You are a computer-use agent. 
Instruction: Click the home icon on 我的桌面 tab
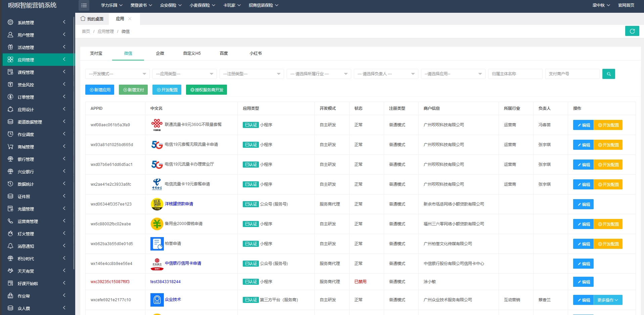83,18
